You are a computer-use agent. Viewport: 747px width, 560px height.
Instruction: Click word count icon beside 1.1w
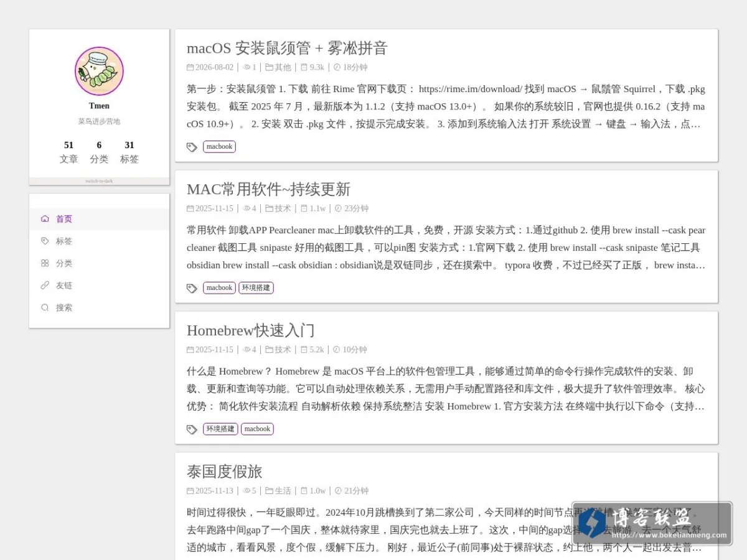304,208
